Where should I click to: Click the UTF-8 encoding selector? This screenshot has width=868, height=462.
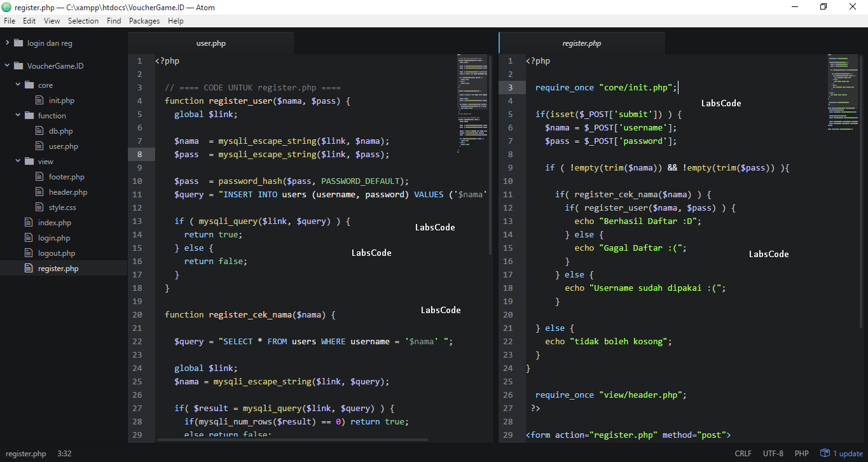(x=773, y=453)
